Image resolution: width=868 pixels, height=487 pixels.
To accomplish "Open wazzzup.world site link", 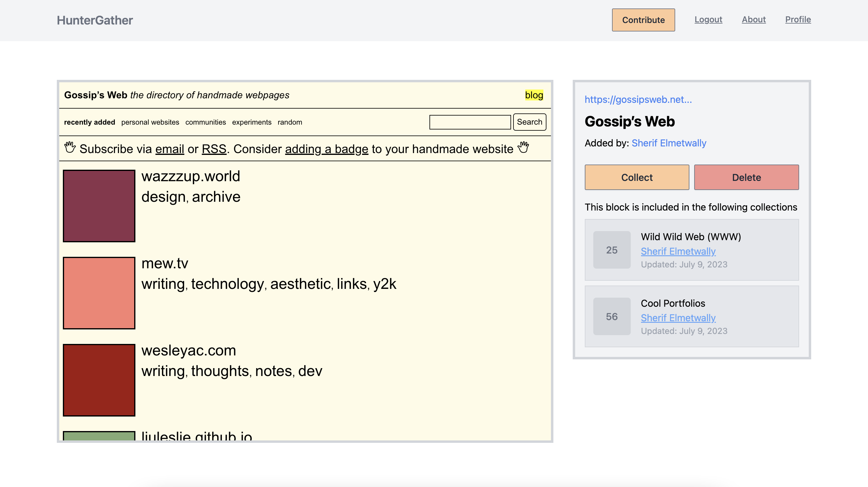I will pos(191,176).
